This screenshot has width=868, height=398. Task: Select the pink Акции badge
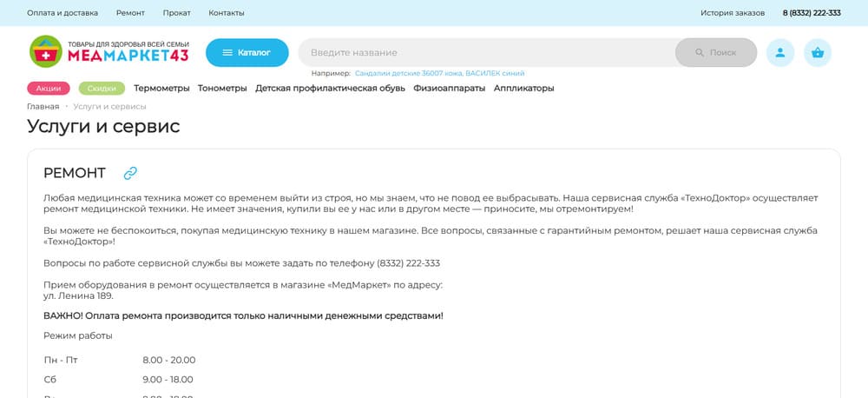49,88
